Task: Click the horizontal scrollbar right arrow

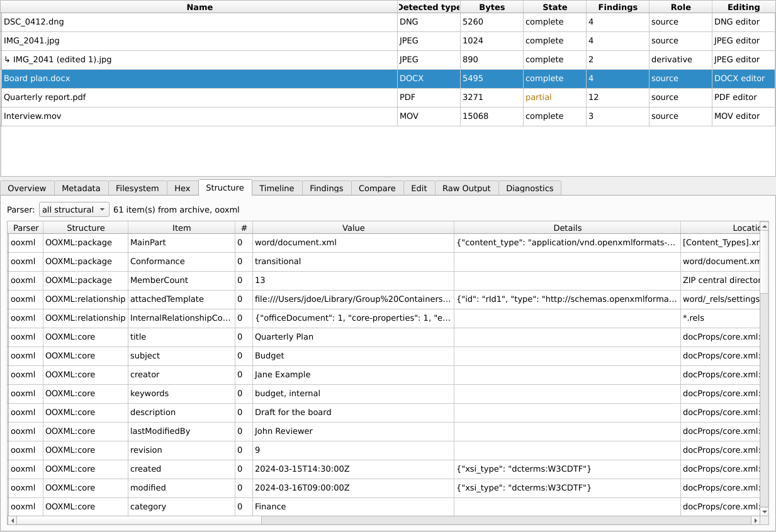Action: [756, 521]
